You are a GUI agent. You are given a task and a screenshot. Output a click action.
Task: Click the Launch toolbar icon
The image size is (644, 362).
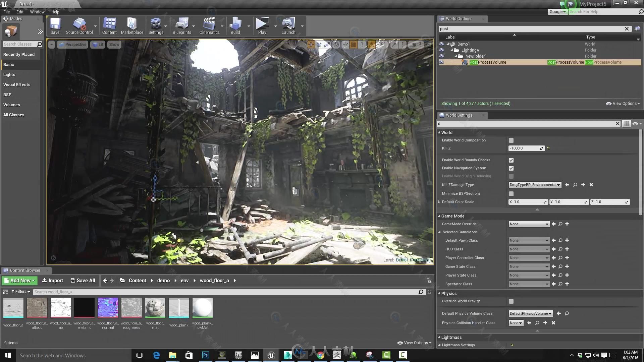(288, 26)
